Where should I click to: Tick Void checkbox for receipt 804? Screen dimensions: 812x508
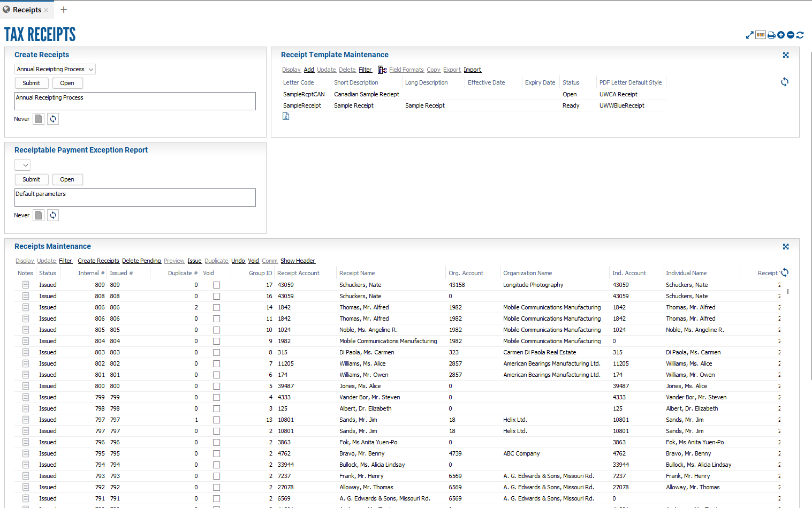pos(216,342)
